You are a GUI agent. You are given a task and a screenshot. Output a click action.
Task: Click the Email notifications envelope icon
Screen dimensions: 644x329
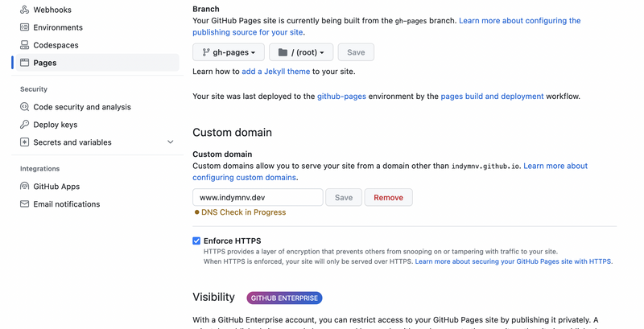point(25,204)
